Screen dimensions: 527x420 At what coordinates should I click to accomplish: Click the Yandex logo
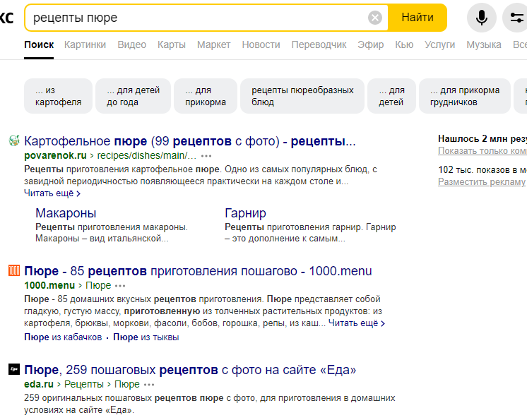coord(7,18)
